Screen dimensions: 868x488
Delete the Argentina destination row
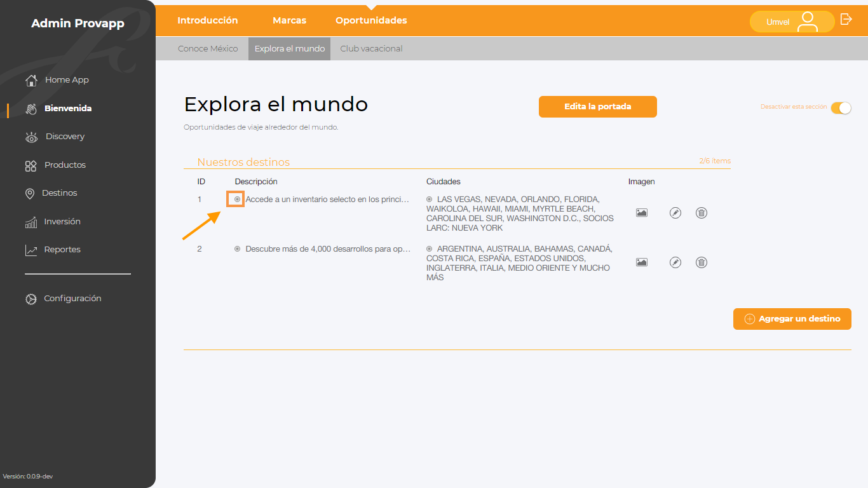click(x=702, y=262)
